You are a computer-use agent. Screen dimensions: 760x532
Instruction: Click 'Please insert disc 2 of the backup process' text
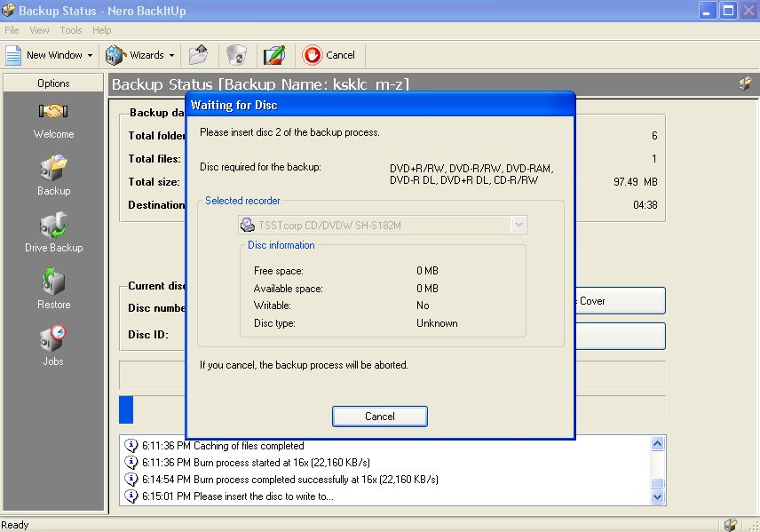coord(289,132)
